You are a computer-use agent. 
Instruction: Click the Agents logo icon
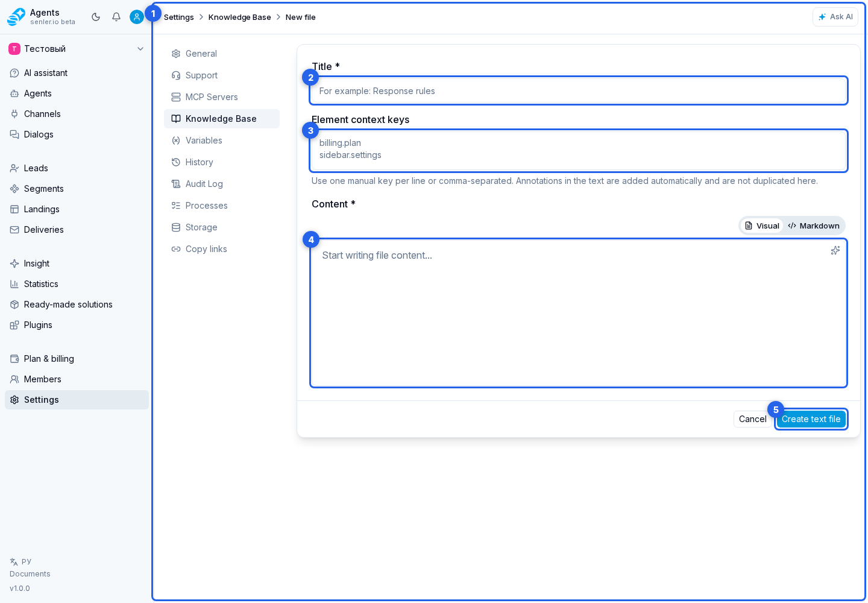click(16, 17)
